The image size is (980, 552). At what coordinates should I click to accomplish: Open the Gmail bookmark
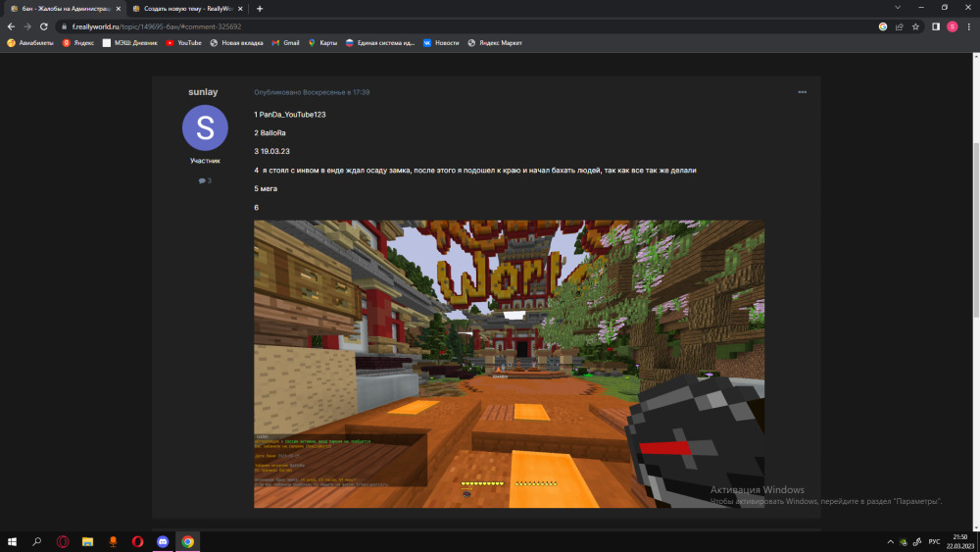[x=285, y=43]
